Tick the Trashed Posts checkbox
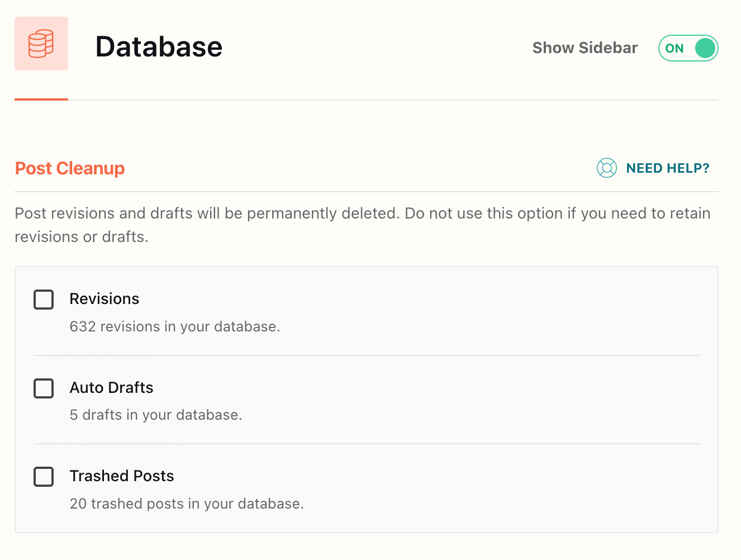The width and height of the screenshot is (741, 560). coord(44,477)
